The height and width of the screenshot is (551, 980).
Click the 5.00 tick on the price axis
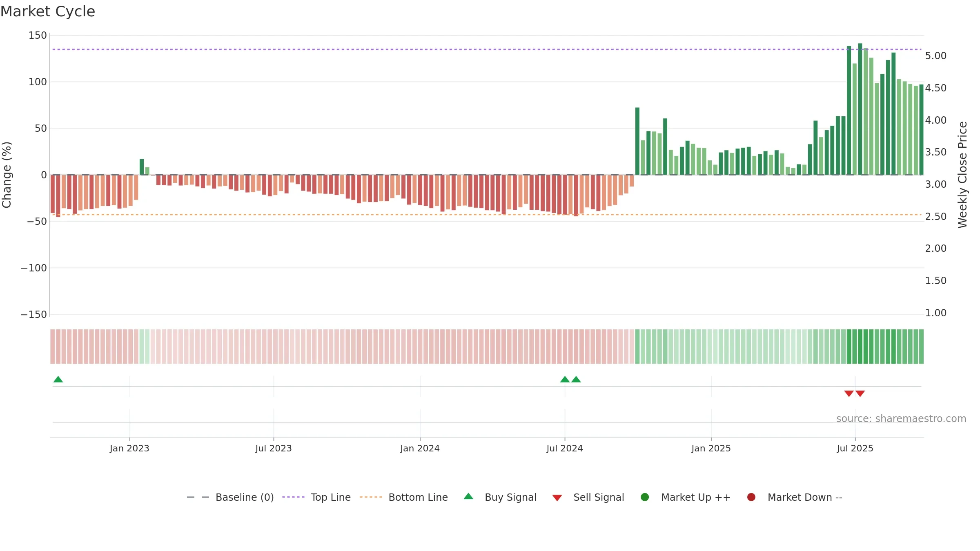tap(936, 56)
